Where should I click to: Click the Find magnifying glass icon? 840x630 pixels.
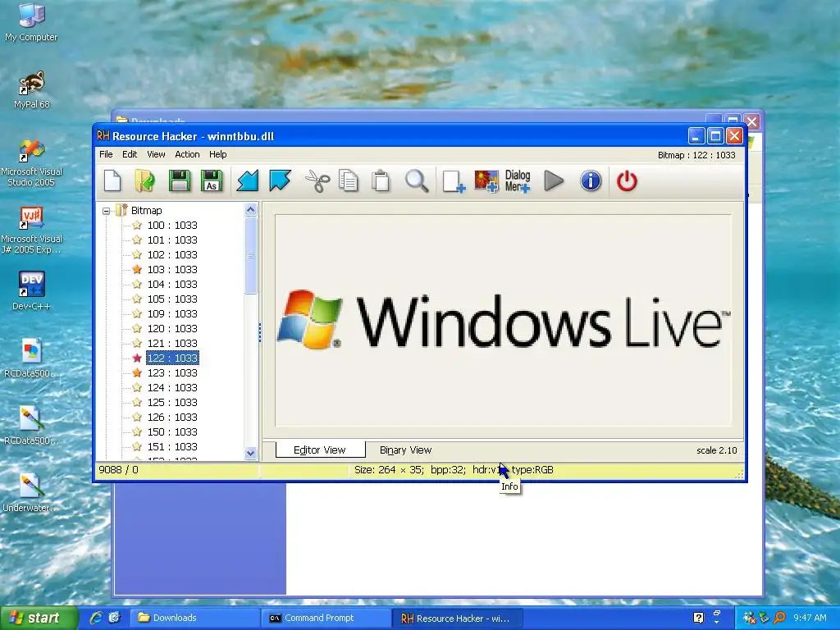416,180
